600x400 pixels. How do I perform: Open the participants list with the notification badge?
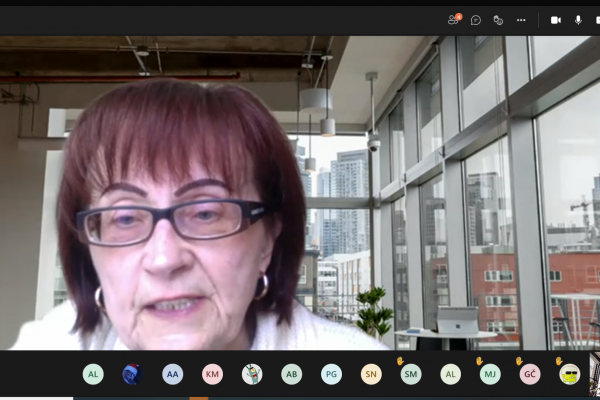pos(454,20)
